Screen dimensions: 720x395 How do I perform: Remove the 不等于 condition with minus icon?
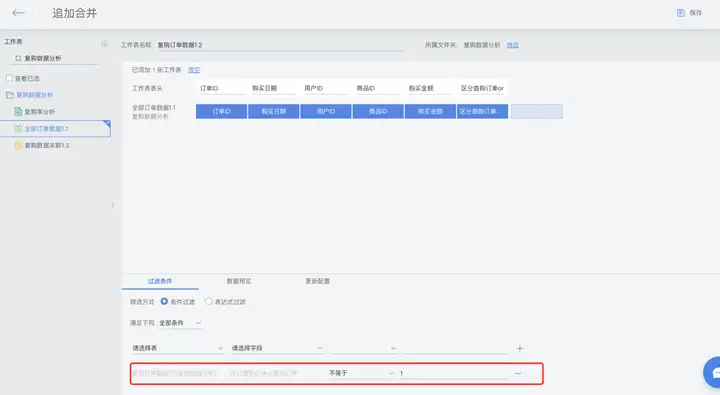[518, 373]
